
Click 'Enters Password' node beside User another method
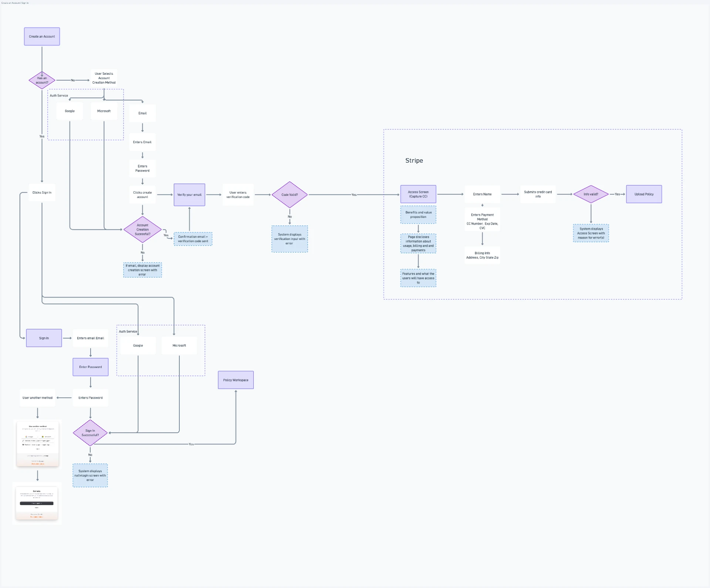pos(91,398)
